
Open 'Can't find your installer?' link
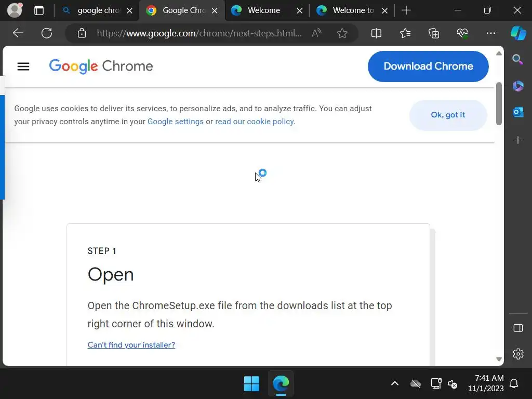(x=131, y=345)
